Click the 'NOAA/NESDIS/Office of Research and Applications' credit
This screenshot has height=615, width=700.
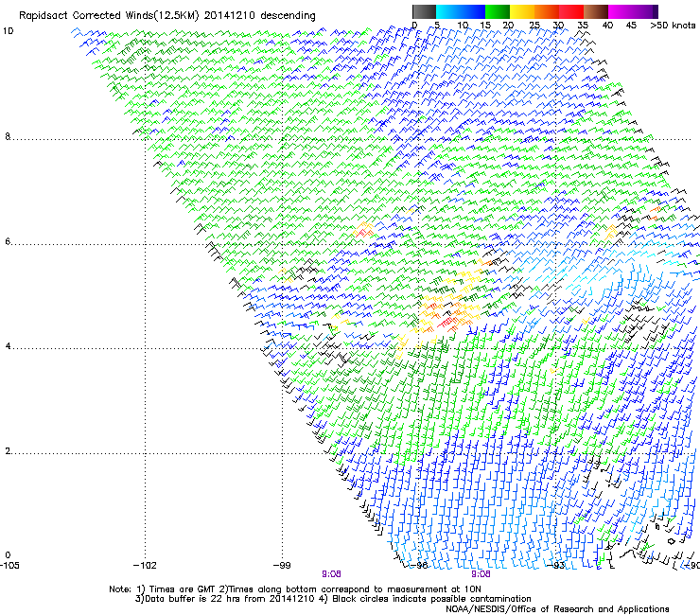click(x=557, y=609)
